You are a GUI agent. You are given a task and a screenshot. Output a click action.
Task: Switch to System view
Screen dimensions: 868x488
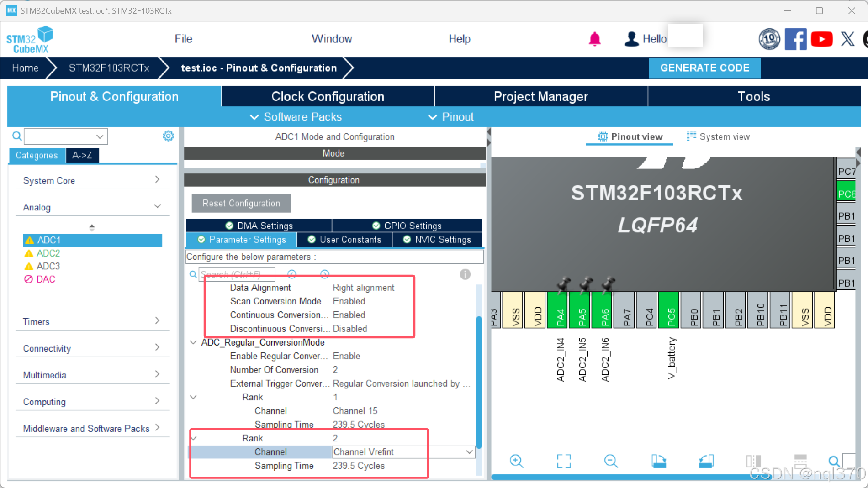[718, 136]
